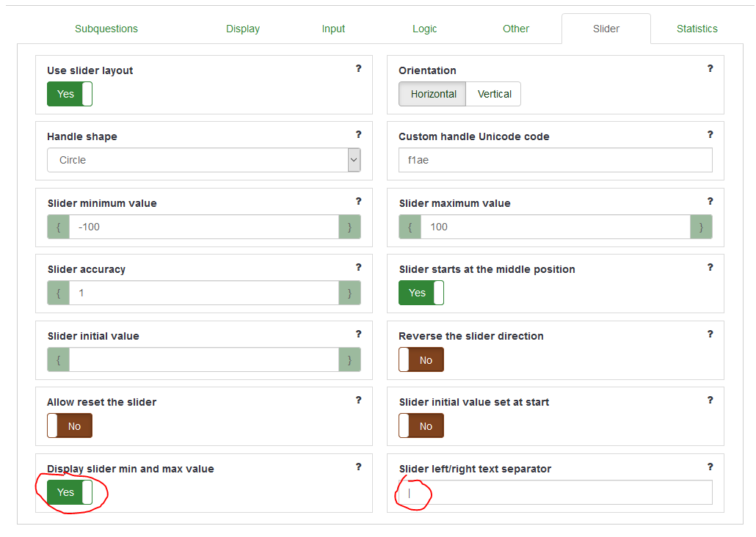Show help for Reverse the slider direction
This screenshot has width=756, height=537.
click(x=710, y=334)
